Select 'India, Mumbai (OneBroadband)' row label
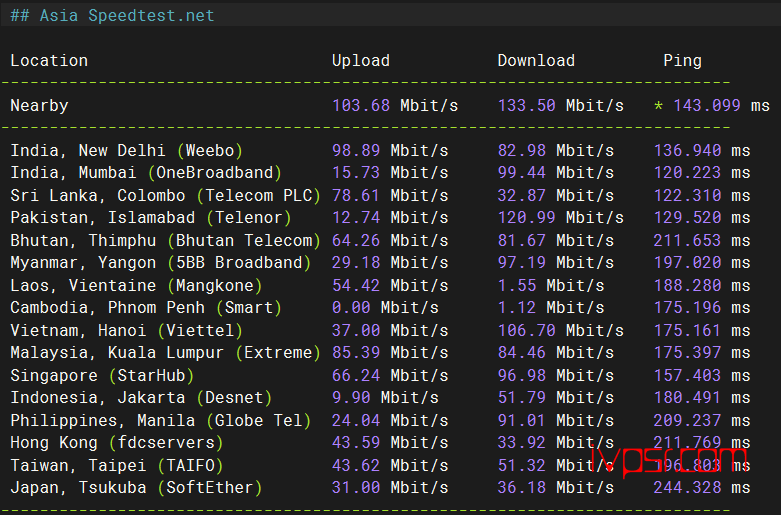Viewport: 781px width, 515px height. click(146, 173)
